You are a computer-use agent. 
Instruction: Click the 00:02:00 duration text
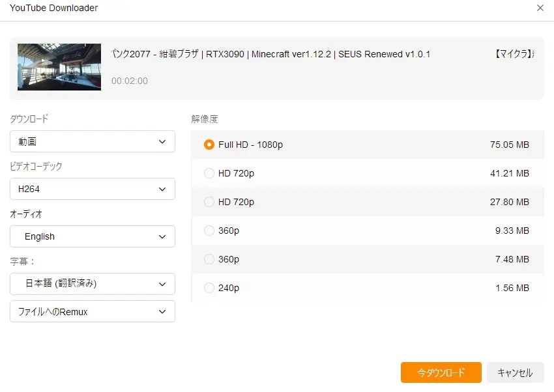point(130,81)
